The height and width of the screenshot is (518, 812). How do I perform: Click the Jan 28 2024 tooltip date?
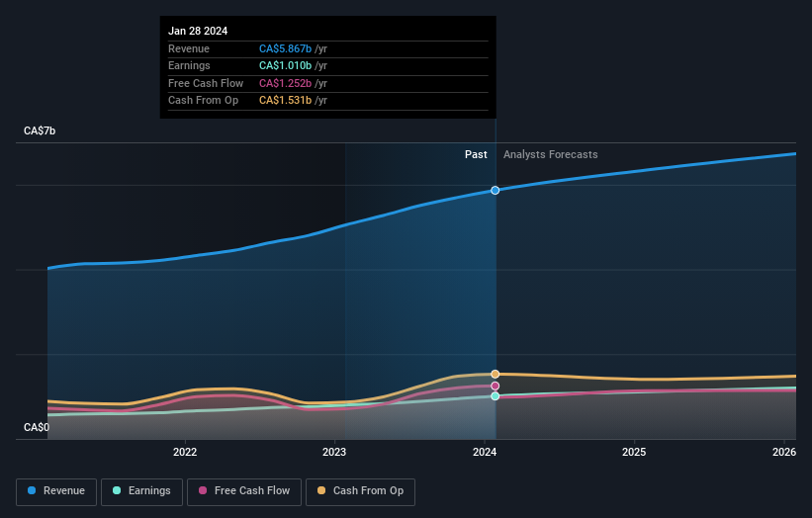click(198, 31)
